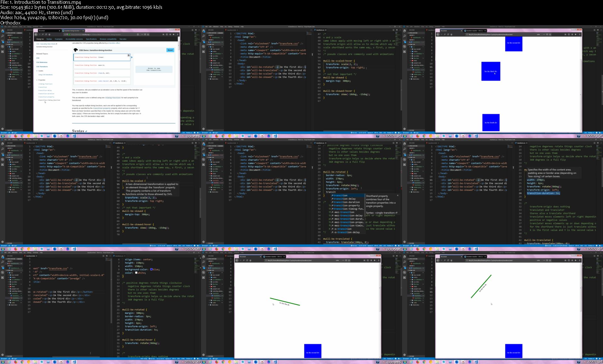Viewport: 603px width, 364px height.
Task: Expand project-one folder in 00:05:08 explorer
Action: [14, 176]
